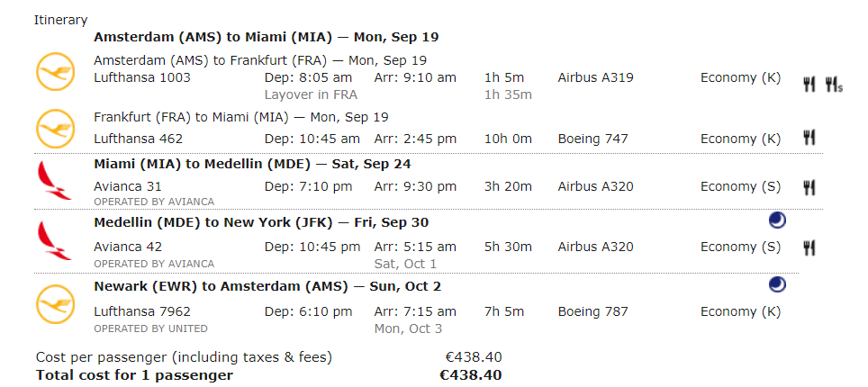The image size is (868, 387).
Task: Click Layover in FRA text
Action: [311, 94]
